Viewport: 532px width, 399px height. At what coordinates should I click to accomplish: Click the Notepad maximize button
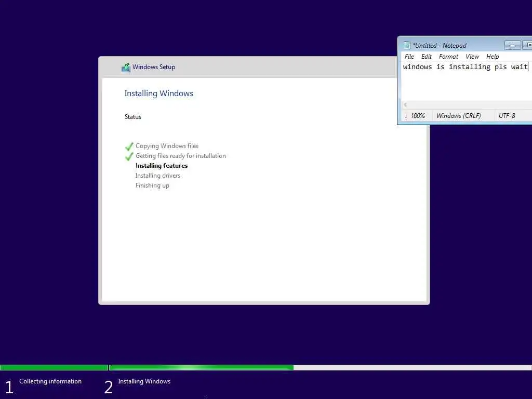pyautogui.click(x=527, y=45)
